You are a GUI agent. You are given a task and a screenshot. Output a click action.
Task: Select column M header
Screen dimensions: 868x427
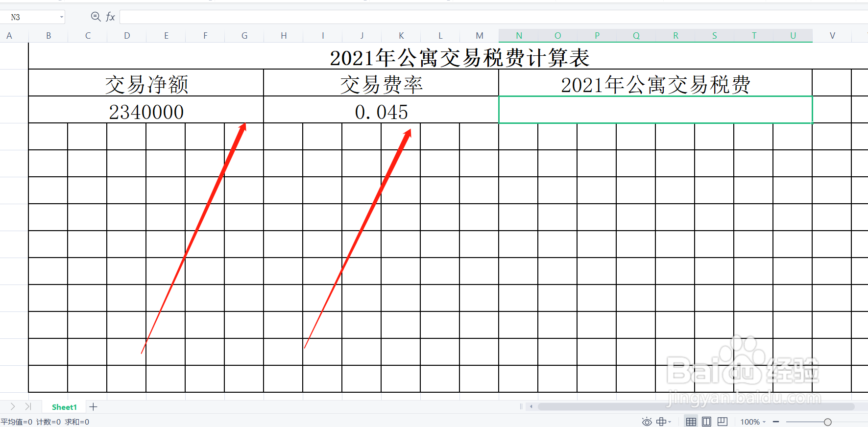point(480,35)
